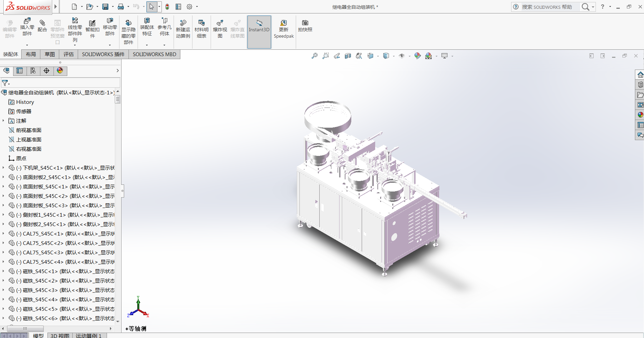Image resolution: width=644 pixels, height=338 pixels.
Task: Expand the 注解 annotations folder
Action: click(3, 121)
